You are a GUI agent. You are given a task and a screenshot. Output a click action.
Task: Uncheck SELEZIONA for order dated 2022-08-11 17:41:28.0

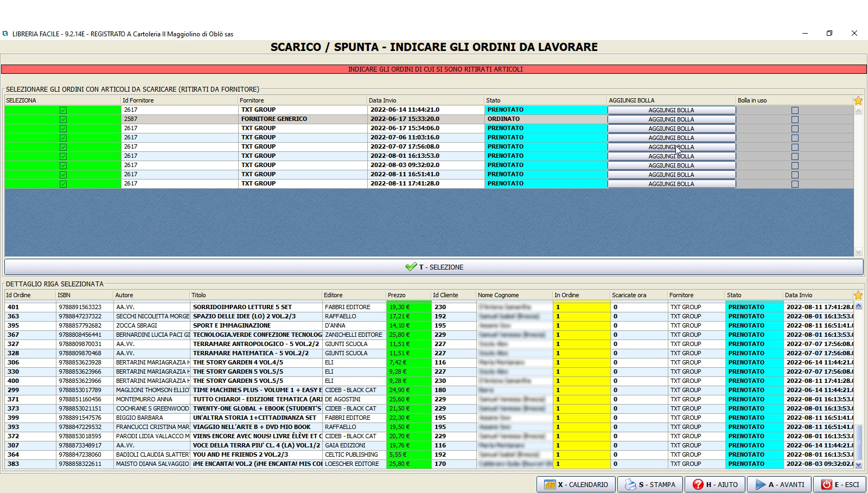(63, 184)
